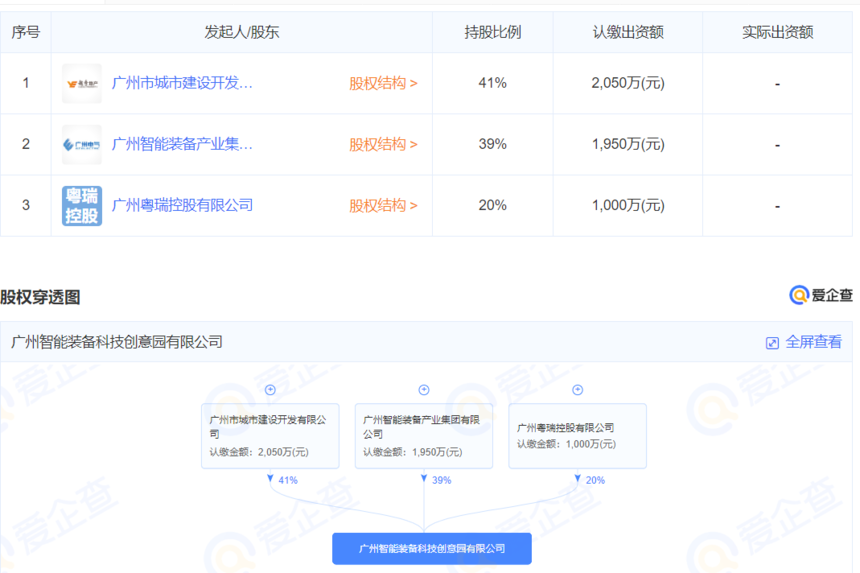
Task: Click the blue 广州智能装备科技创意园有限公司 root node
Action: (432, 548)
